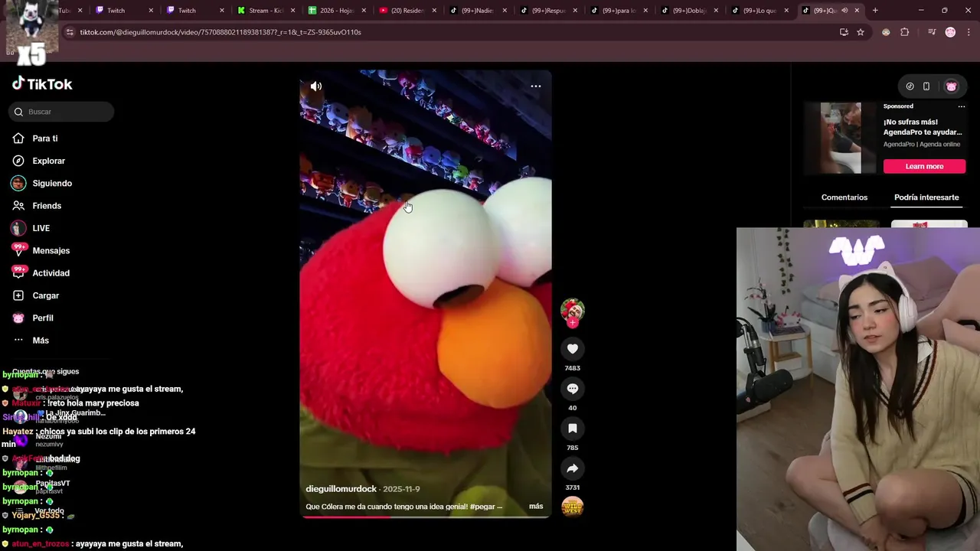Switch to the 2026 - Hoja spreadsheet tab
The width and height of the screenshot is (980, 551).
coord(337,11)
